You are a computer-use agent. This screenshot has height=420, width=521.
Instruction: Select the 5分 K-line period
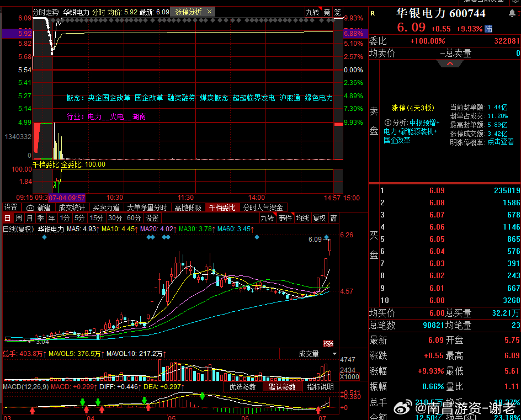pos(79,218)
